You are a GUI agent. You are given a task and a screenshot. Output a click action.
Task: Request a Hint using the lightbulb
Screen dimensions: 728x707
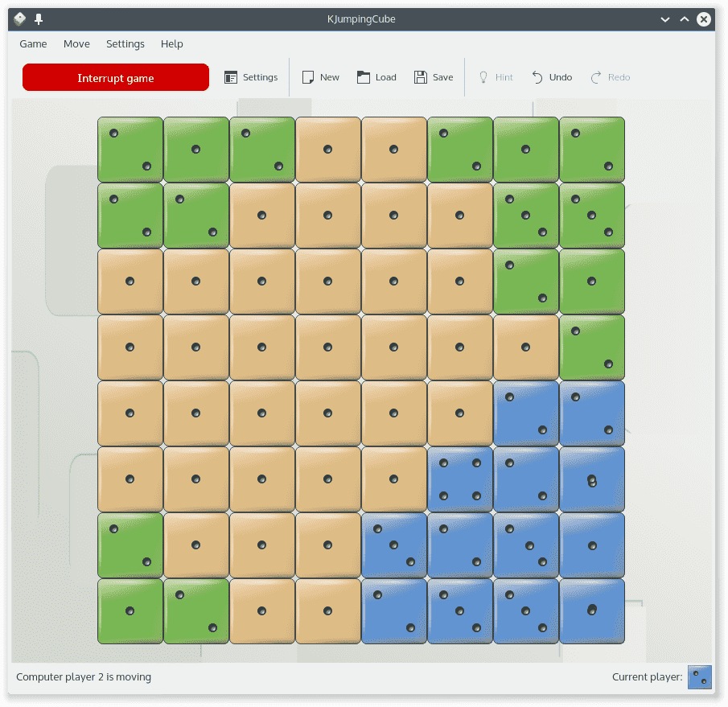tap(496, 78)
